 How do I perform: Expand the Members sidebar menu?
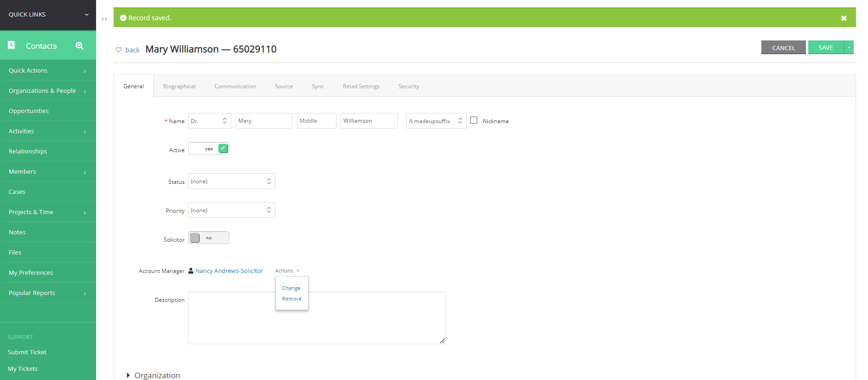tap(48, 171)
